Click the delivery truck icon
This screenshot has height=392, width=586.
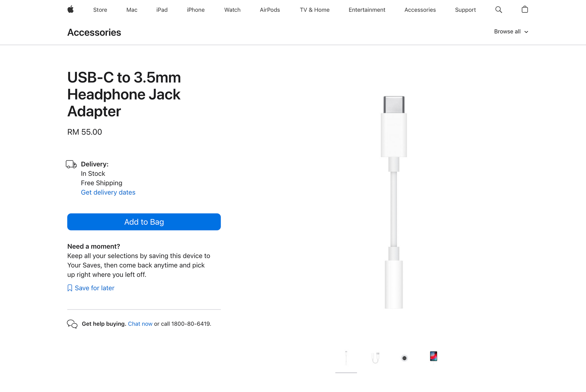71,164
